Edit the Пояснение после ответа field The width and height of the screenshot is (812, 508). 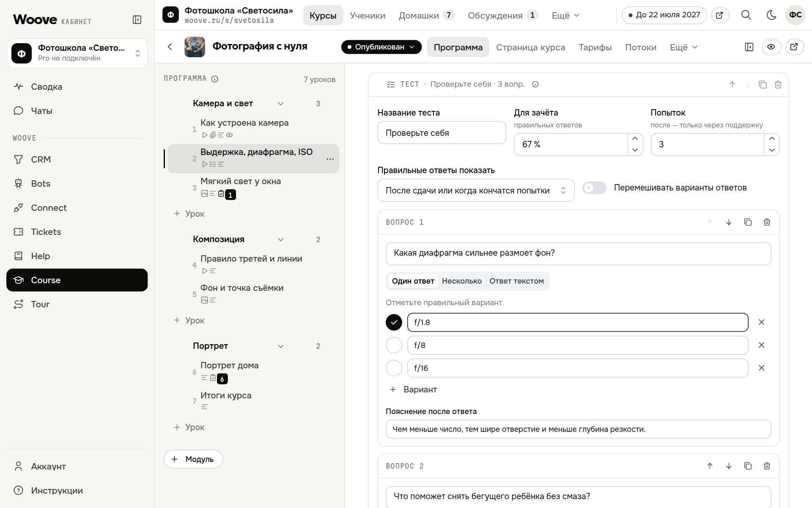[578, 429]
